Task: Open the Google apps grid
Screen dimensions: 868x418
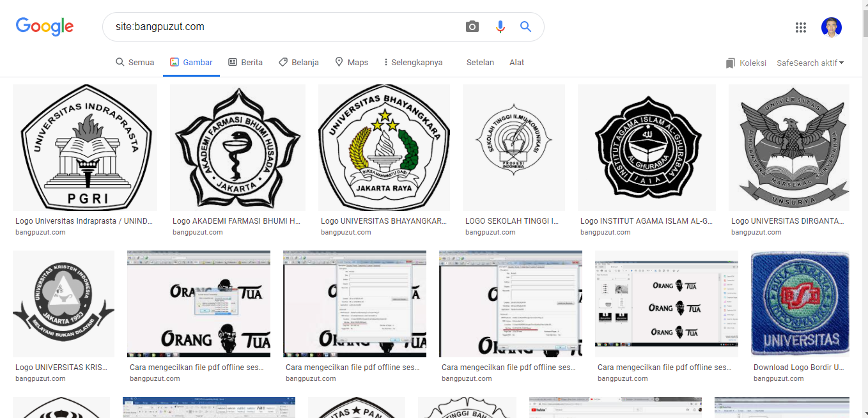Action: point(801,27)
